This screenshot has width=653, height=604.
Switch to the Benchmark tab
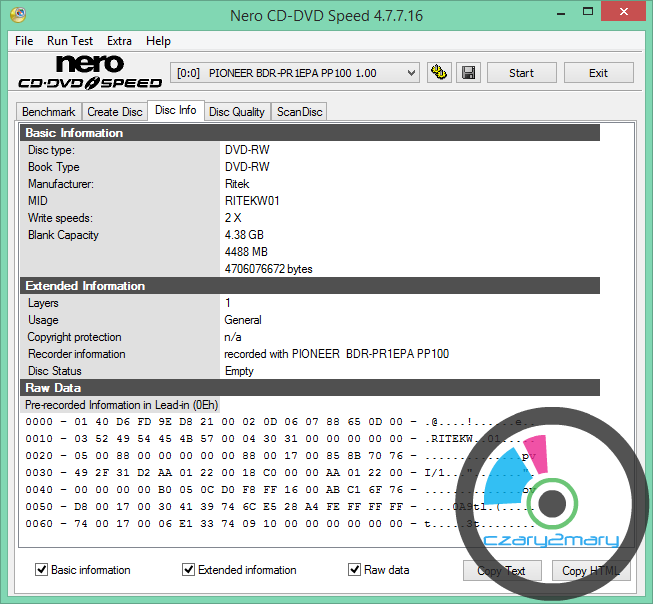point(48,112)
